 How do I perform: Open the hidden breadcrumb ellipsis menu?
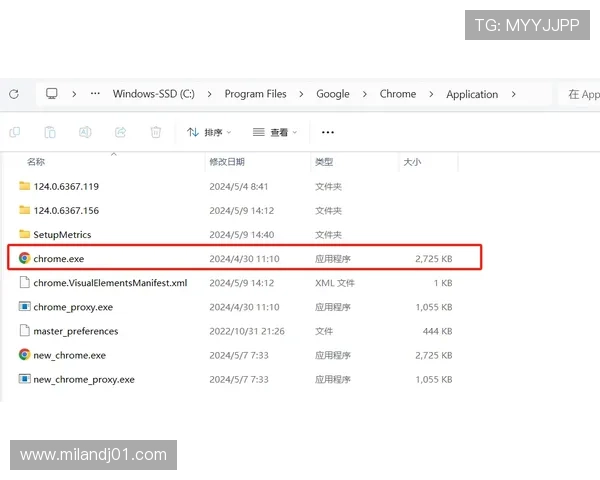(95, 93)
